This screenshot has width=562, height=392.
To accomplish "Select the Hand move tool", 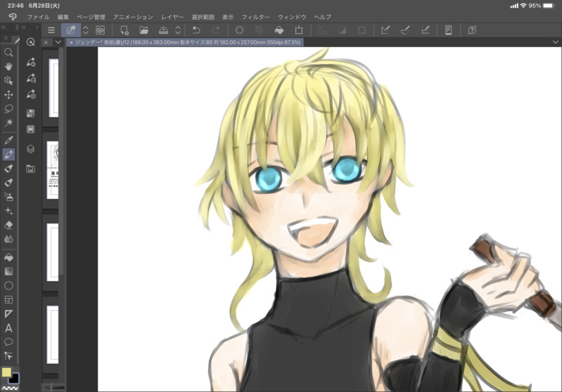I will tap(8, 67).
